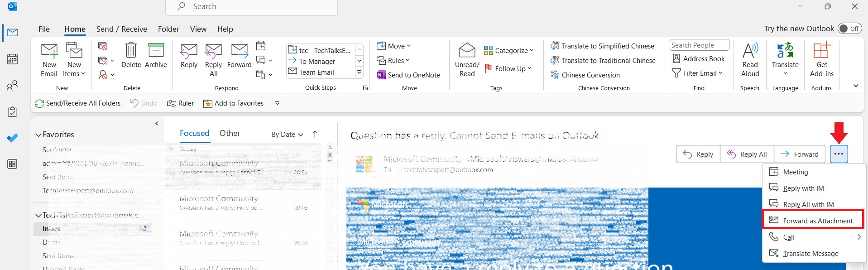Reverse sort order with up arrow
This screenshot has height=270, width=868.
tap(315, 134)
